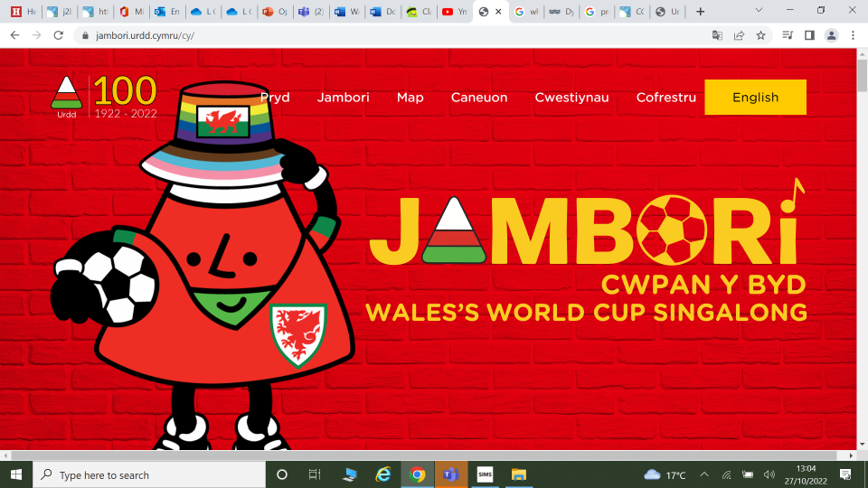
Task: Open the Windows Start menu
Action: [16, 474]
